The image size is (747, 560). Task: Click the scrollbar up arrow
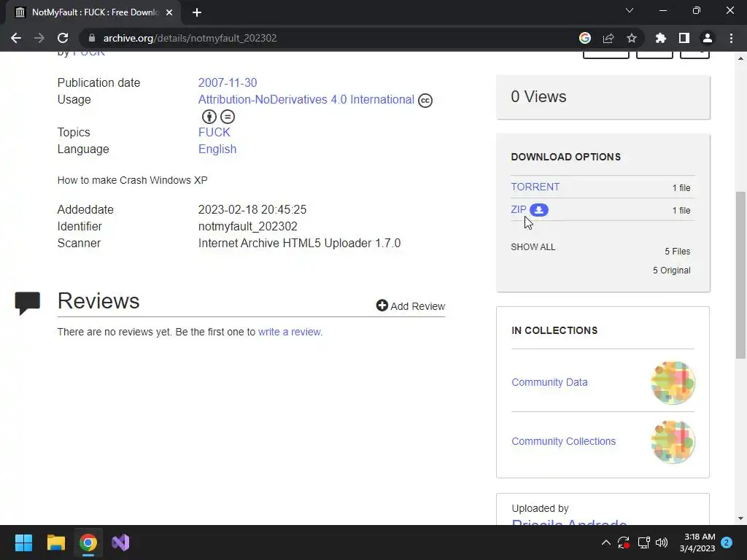[x=740, y=58]
